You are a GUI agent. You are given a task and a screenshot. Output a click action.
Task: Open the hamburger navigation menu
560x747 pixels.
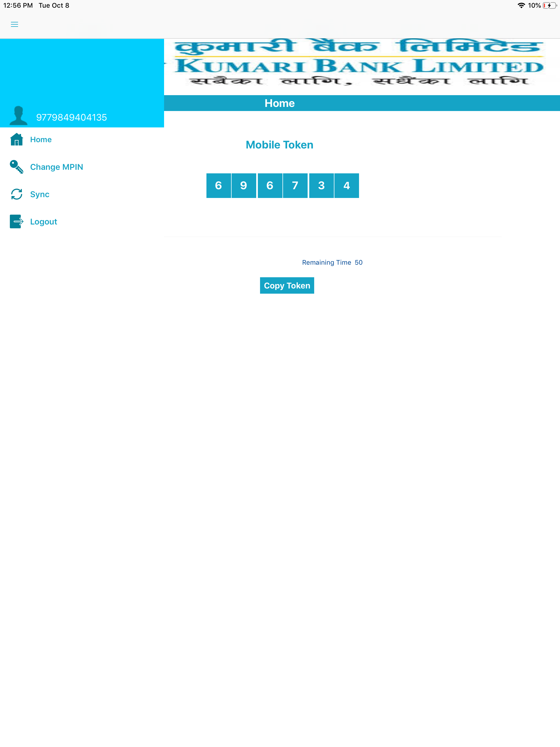point(14,24)
